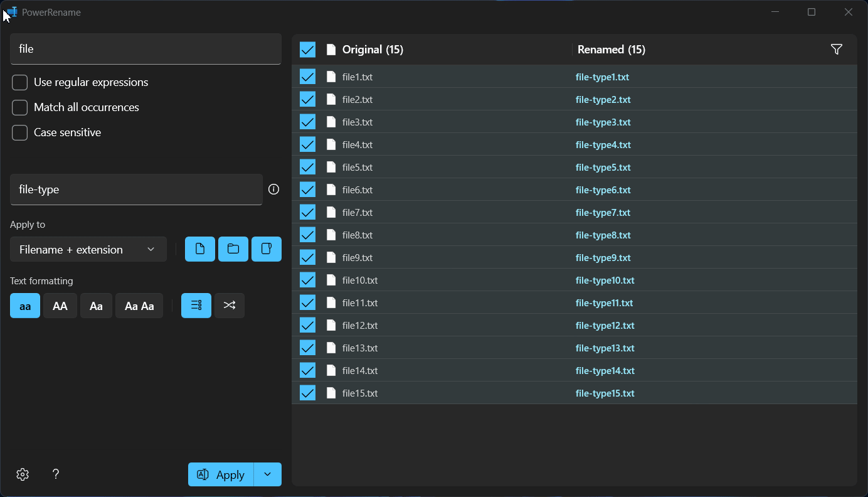Toggle random string shuffle button
The height and width of the screenshot is (497, 868).
coord(230,306)
